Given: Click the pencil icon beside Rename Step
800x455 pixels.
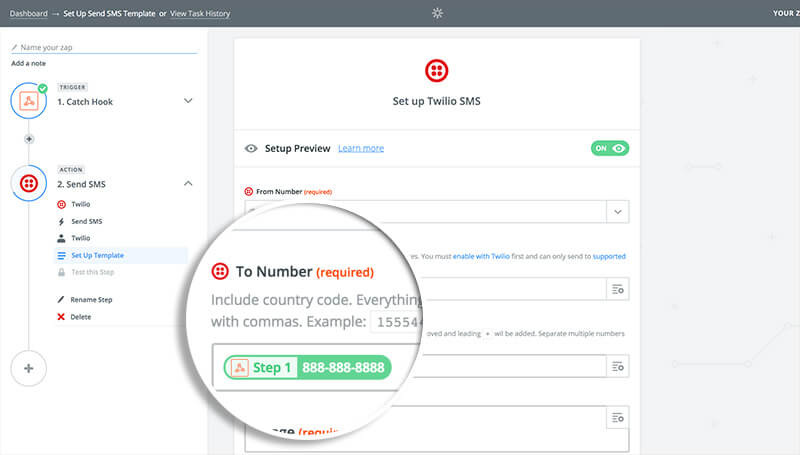Looking at the screenshot, I should click(x=61, y=299).
